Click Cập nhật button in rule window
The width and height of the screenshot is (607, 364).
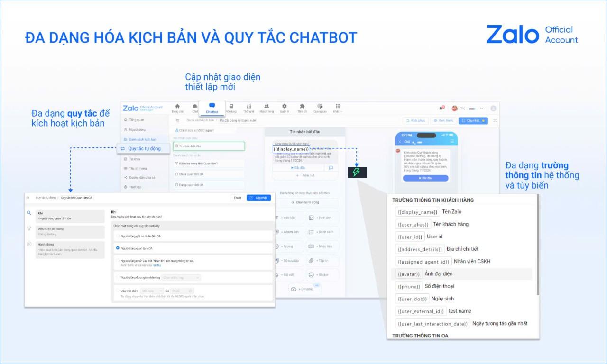259,198
